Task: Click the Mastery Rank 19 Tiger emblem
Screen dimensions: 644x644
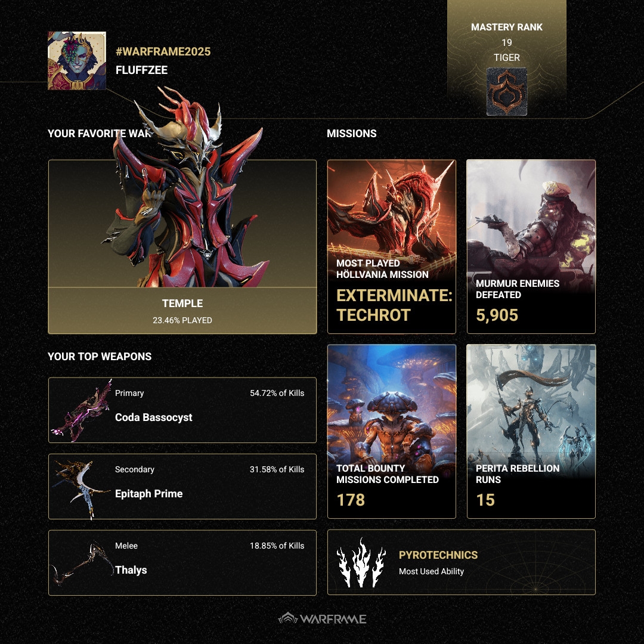Action: 506,92
